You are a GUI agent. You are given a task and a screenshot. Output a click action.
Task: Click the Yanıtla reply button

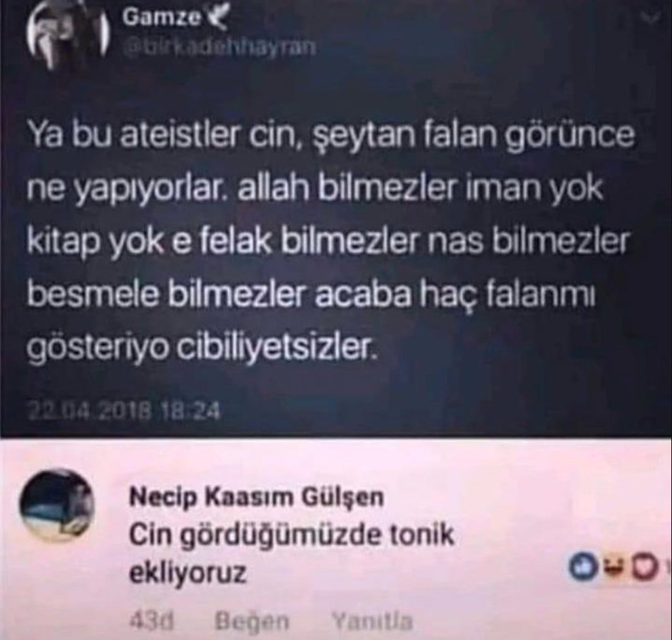[x=372, y=621]
